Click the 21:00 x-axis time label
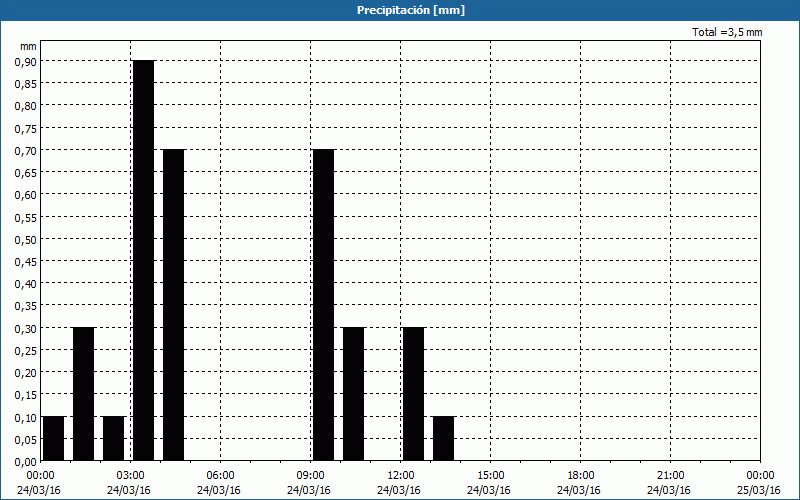The height and width of the screenshot is (500, 800). point(670,476)
